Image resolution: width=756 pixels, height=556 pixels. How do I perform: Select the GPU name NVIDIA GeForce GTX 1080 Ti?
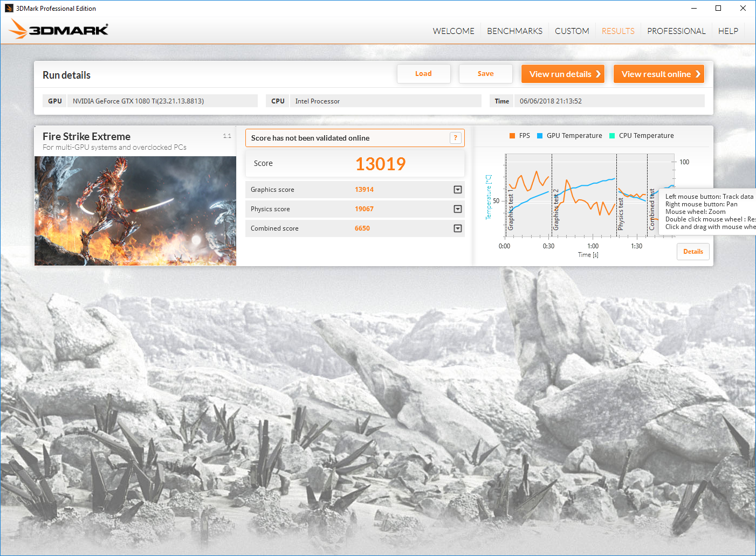pos(139,101)
